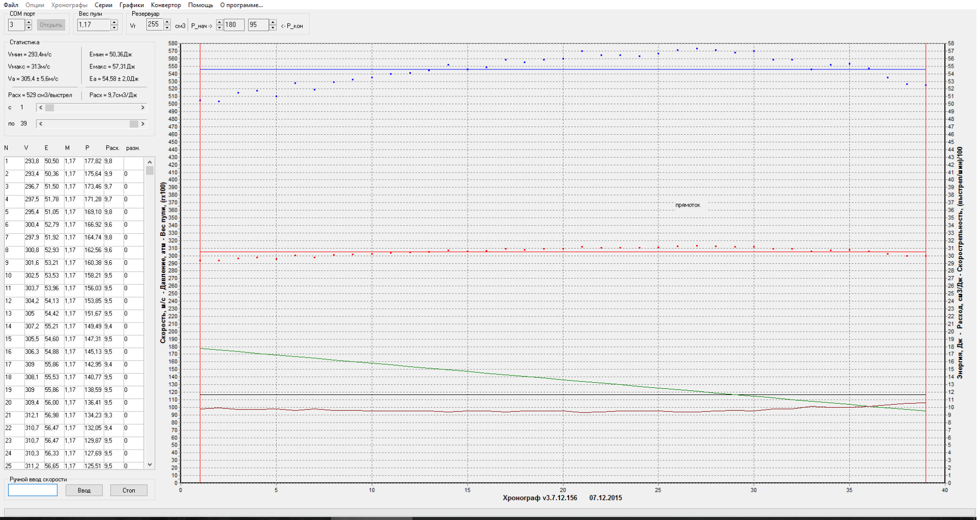Click the P_нач field showing 180
The image size is (980, 520).
click(234, 25)
